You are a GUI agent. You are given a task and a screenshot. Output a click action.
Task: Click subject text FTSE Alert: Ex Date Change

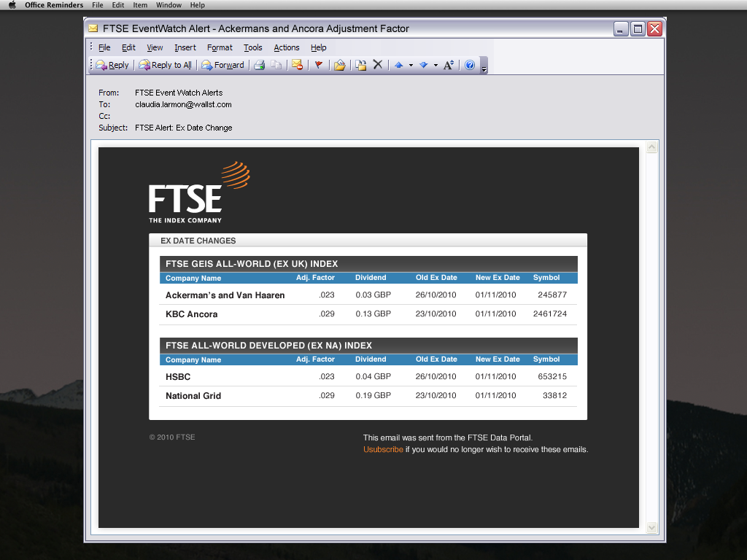183,128
